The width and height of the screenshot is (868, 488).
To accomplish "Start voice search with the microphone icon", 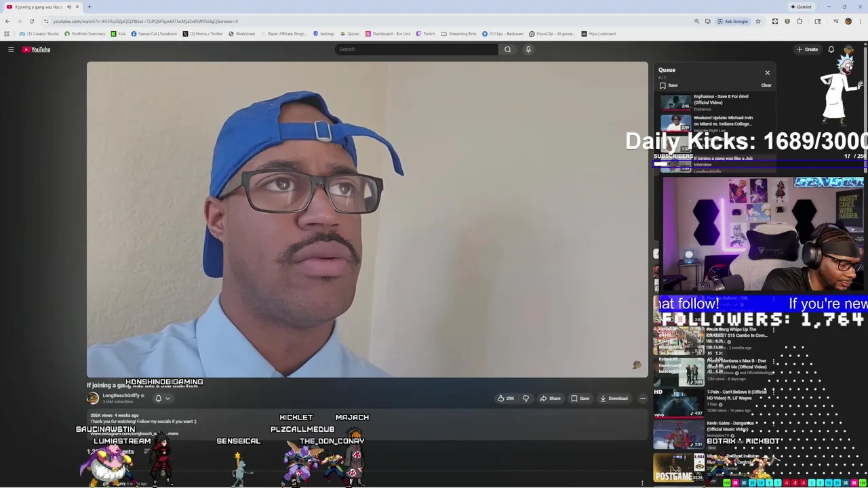I will click(x=528, y=49).
